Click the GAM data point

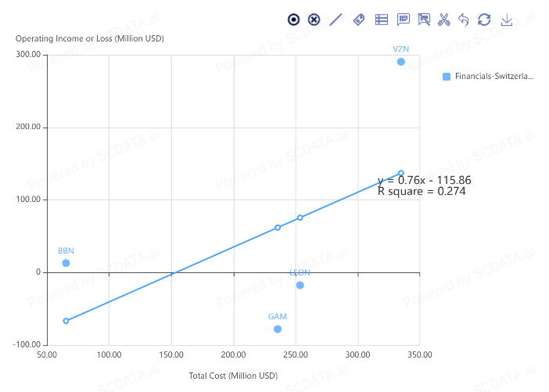click(278, 329)
